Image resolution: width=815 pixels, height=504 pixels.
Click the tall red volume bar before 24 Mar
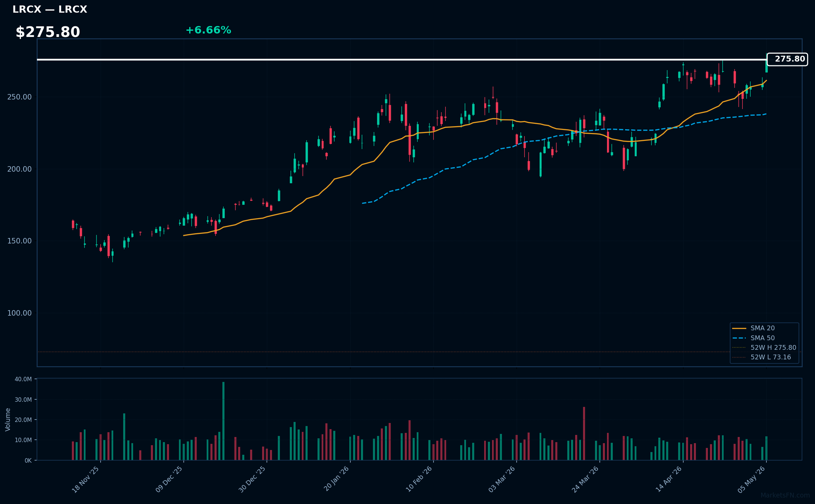coord(584,434)
